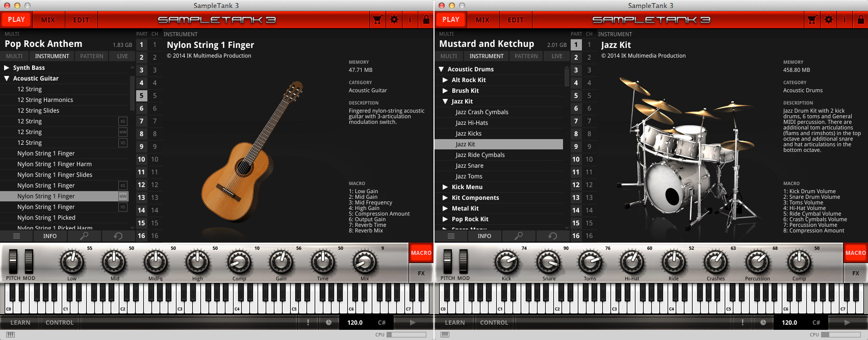Open the shopping cart in left window
868x340 pixels.
(377, 20)
